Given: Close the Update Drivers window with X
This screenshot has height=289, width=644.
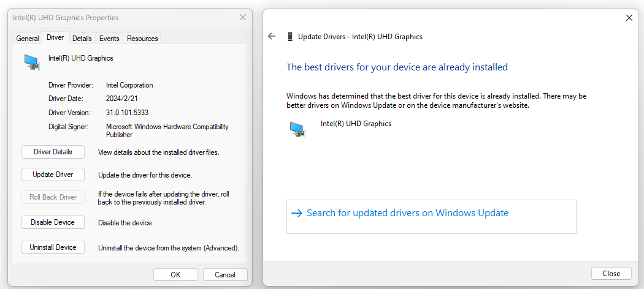Looking at the screenshot, I should 629,18.
